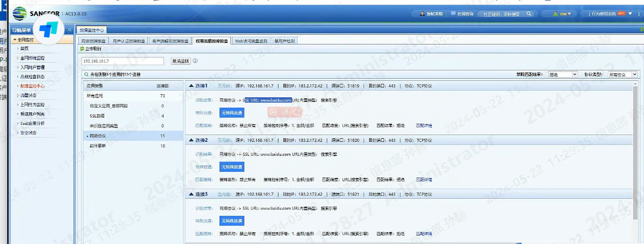
Task: Click 无特殊放通 button under 连接2
Action: (x=232, y=167)
